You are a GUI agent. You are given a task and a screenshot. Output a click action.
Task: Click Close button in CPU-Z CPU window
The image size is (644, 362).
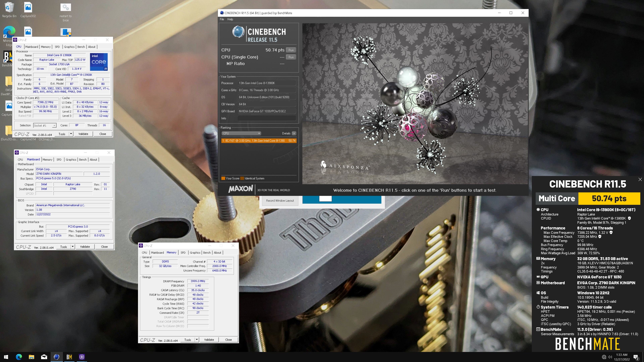102,134
